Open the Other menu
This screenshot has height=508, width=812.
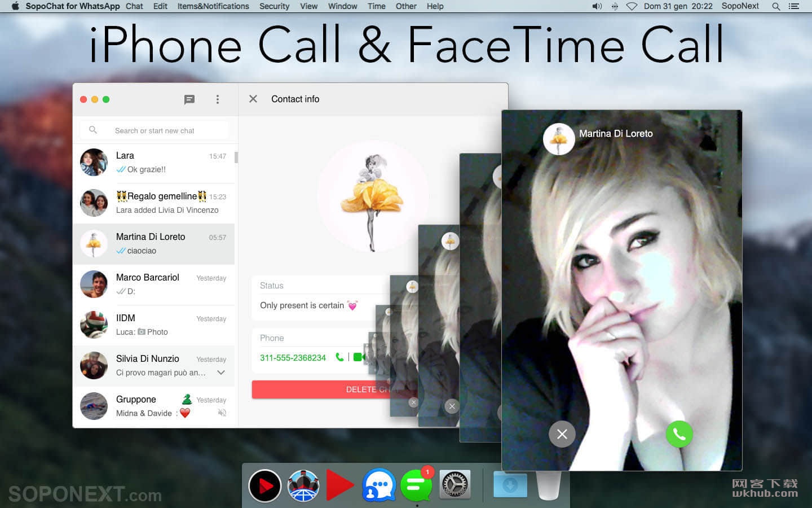406,6
